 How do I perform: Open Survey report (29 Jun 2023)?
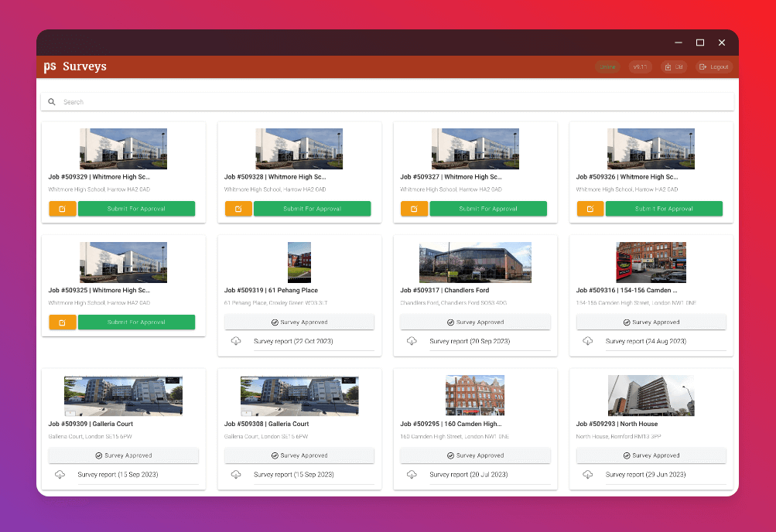646,475
